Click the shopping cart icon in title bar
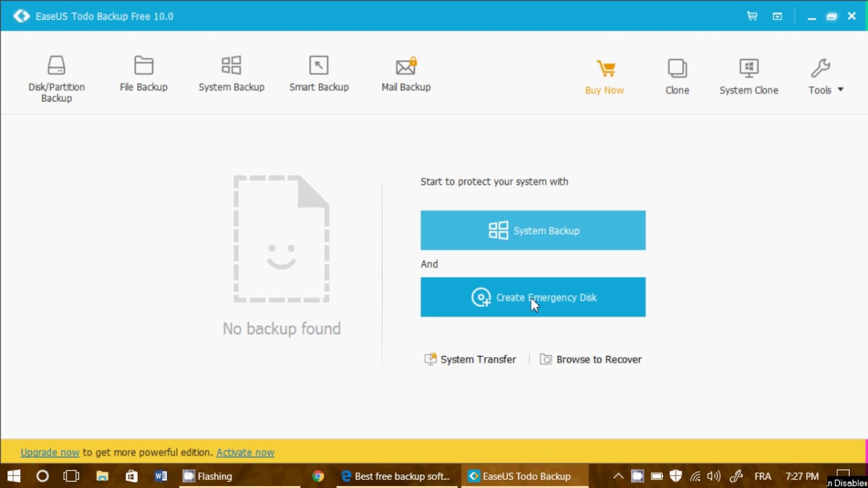868x488 pixels. pyautogui.click(x=752, y=16)
